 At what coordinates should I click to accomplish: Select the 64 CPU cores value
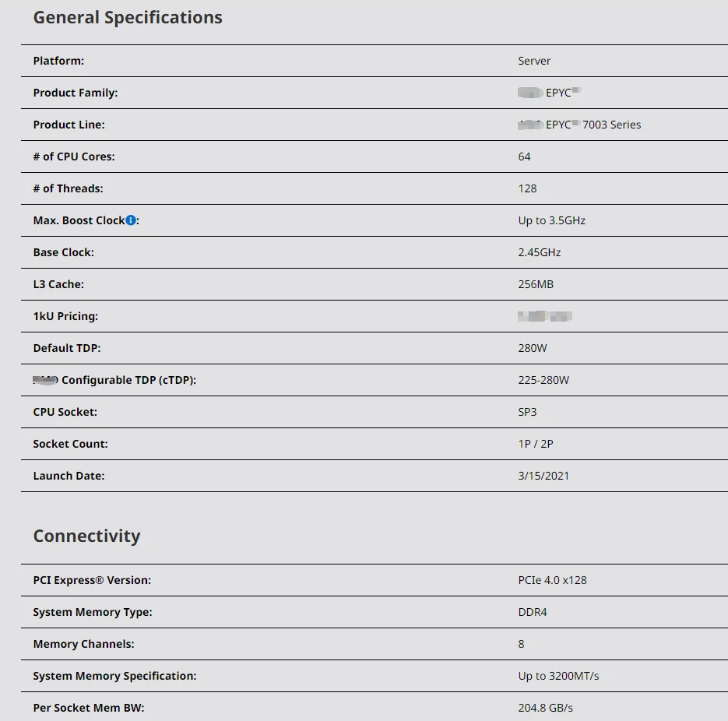524,157
